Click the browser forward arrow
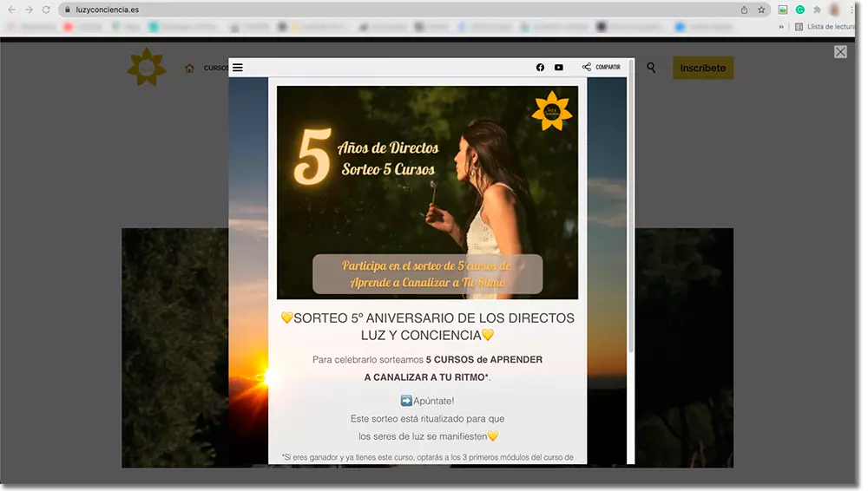Screen dimensions: 868x491 [29, 10]
